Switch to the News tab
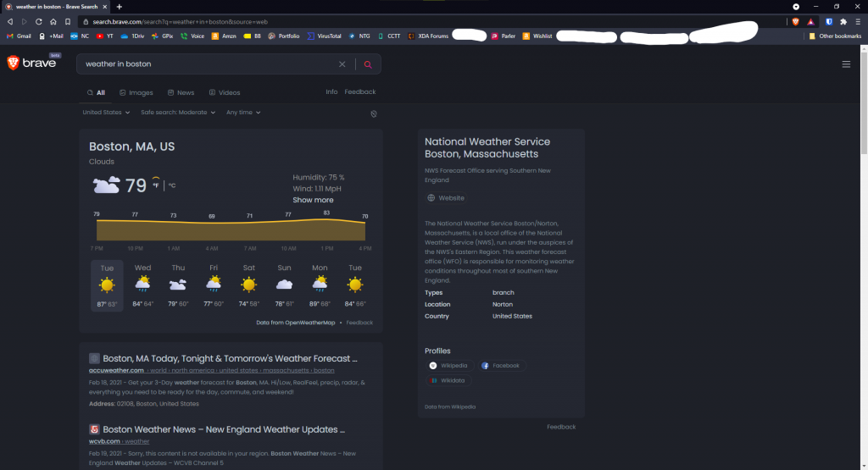The image size is (868, 470). click(181, 92)
